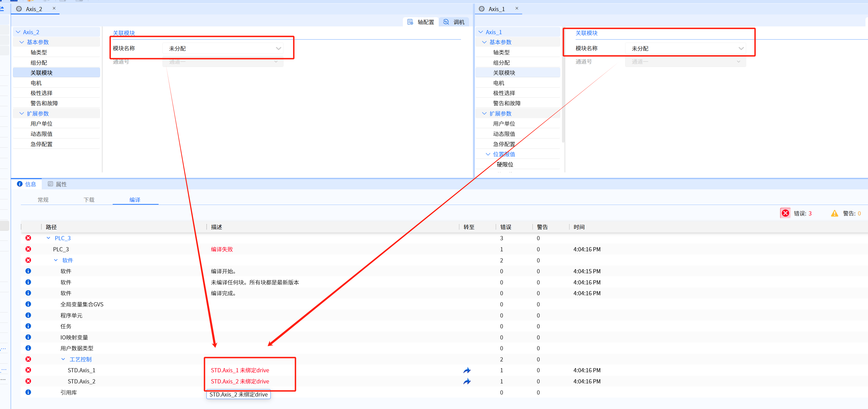The image size is (868, 409).
Task: Collapse the PLC_3 node in compile list
Action: (x=48, y=238)
